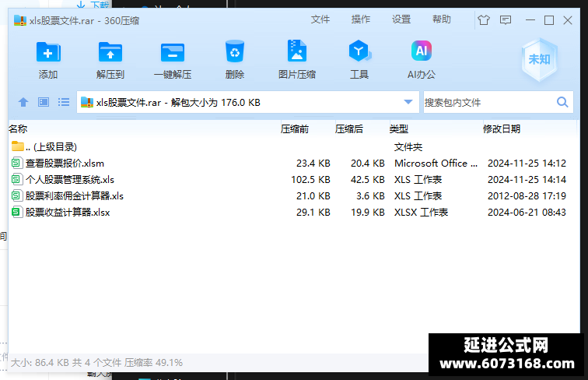Image resolution: width=588 pixels, height=380 pixels.
Task: Open the 操作 menu
Action: pyautogui.click(x=361, y=19)
